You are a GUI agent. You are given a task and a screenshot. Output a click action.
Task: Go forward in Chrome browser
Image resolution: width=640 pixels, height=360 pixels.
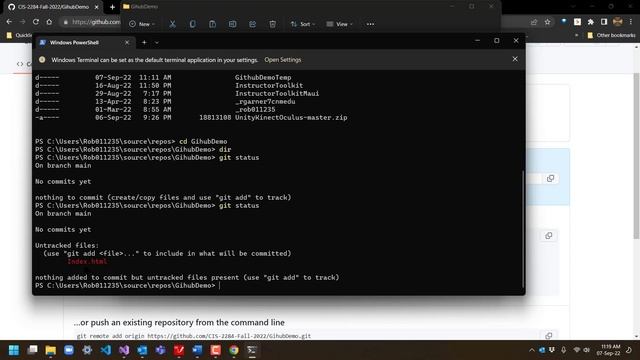[22, 22]
